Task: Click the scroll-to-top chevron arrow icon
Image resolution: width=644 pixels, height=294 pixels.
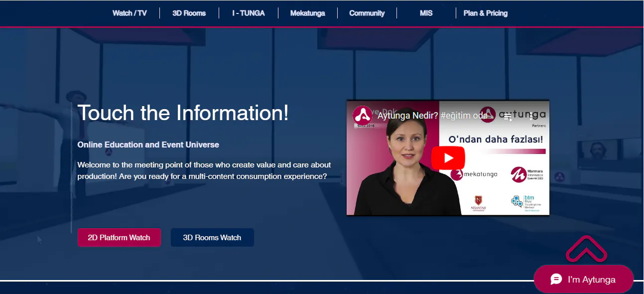Action: (586, 249)
